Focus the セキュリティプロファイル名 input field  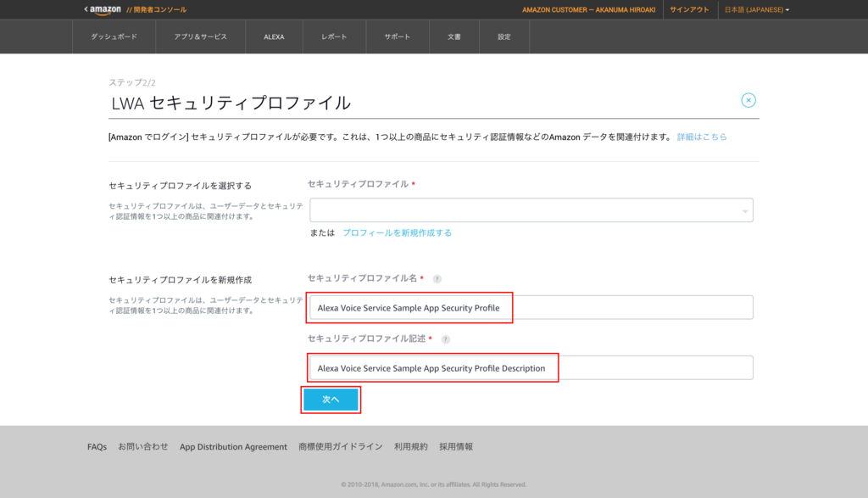pyautogui.click(x=531, y=307)
